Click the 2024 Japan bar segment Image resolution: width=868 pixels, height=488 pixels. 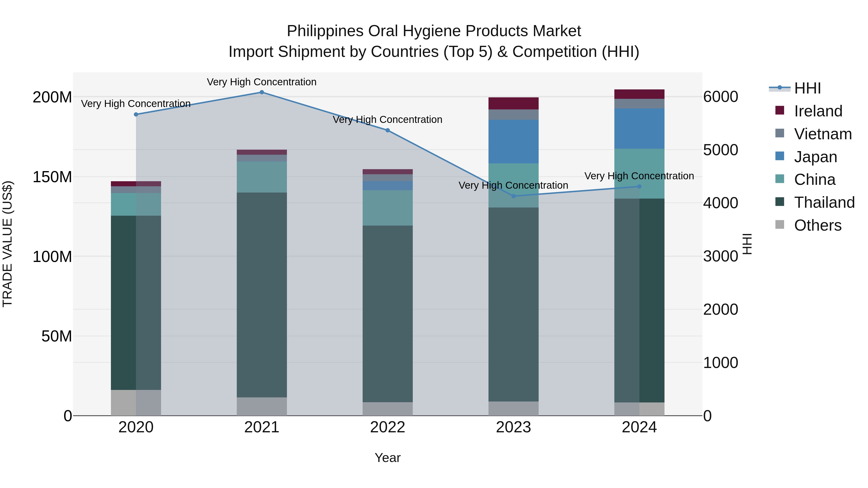[x=639, y=129]
